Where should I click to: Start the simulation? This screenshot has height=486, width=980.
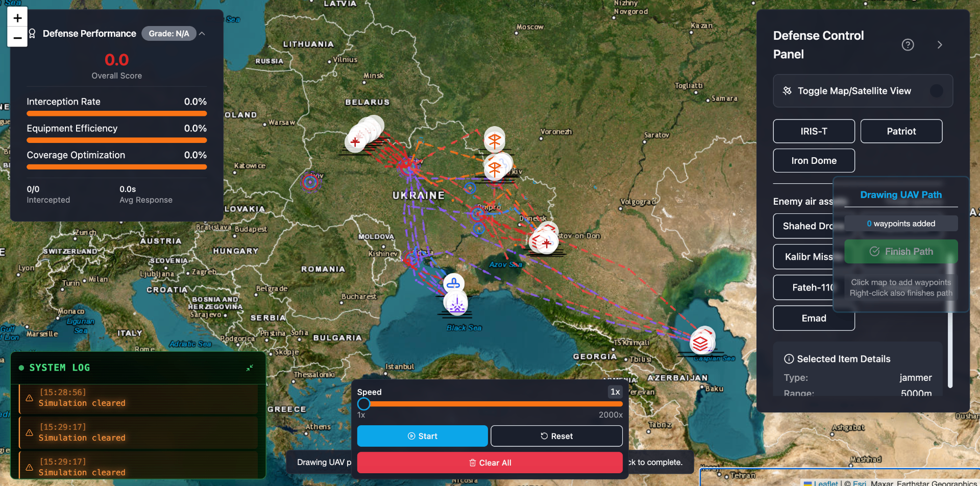point(422,436)
